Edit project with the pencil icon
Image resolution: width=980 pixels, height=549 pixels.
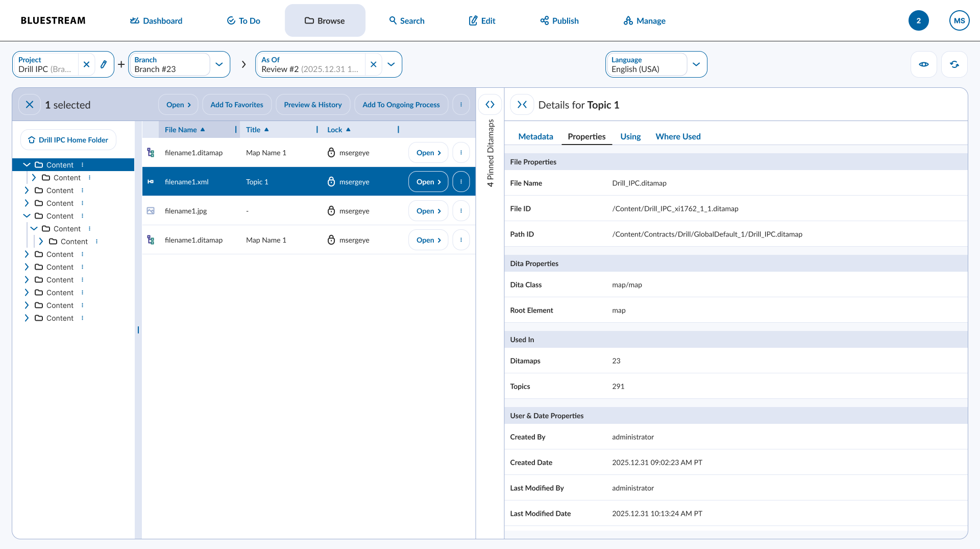[x=104, y=64]
